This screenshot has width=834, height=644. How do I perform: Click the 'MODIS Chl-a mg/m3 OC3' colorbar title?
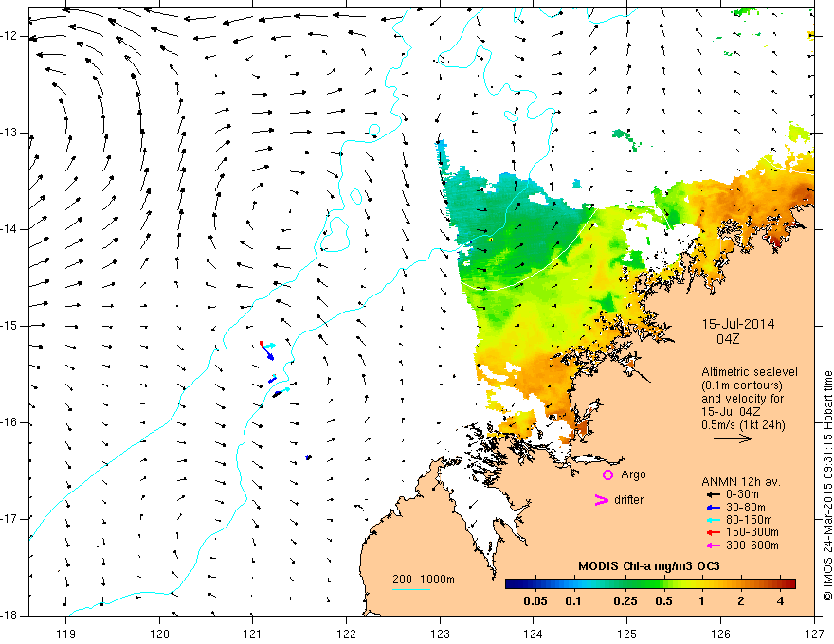[x=649, y=566]
